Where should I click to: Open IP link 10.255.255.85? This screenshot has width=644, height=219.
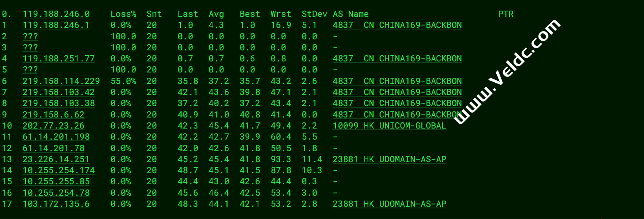click(56, 181)
